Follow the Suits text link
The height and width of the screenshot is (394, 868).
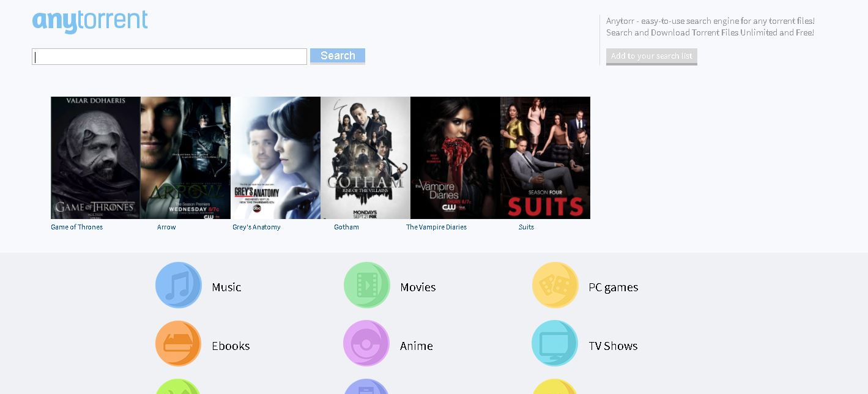pyautogui.click(x=526, y=227)
